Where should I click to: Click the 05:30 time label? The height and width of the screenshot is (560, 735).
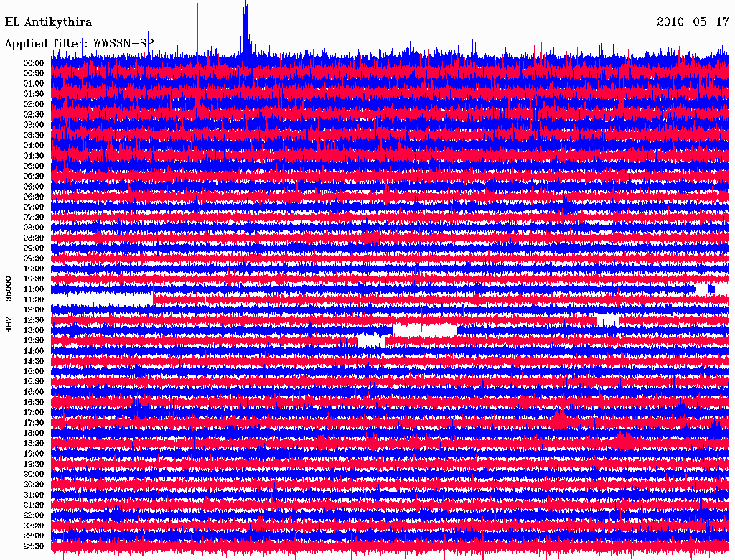(34, 177)
